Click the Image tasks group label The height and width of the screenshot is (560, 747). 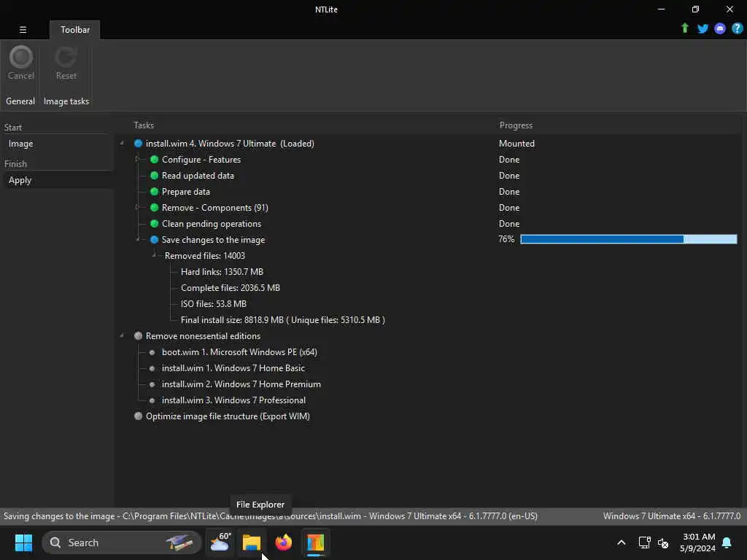pos(66,101)
